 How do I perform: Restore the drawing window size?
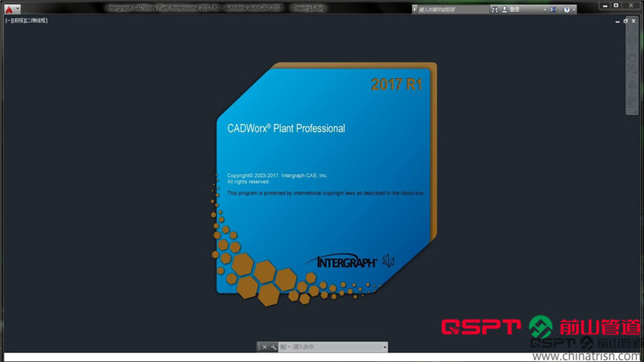tap(625, 21)
